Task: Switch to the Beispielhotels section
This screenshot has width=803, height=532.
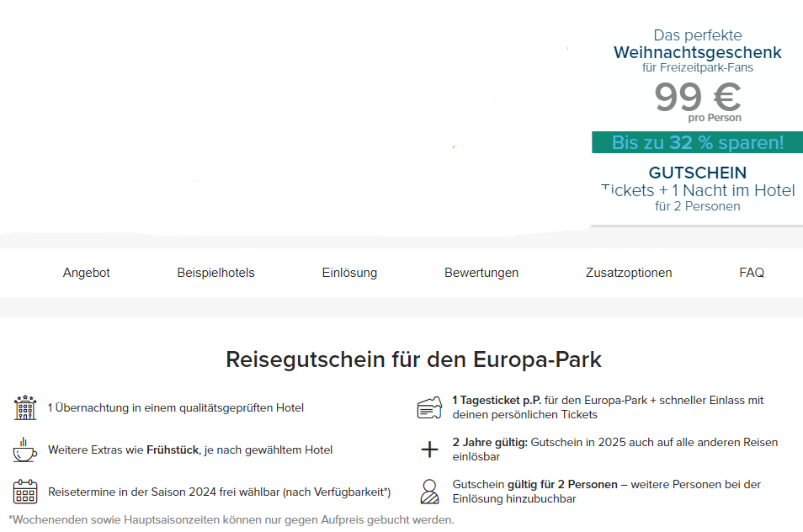Action: pos(215,272)
